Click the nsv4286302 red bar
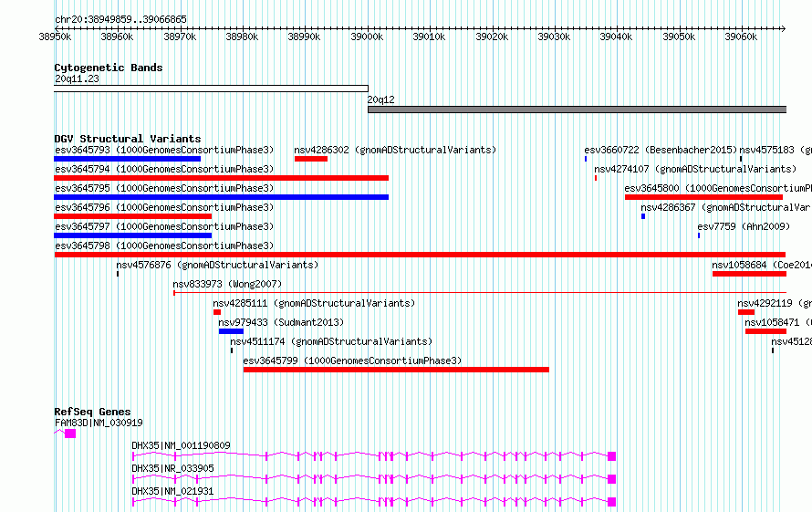 tap(311, 159)
